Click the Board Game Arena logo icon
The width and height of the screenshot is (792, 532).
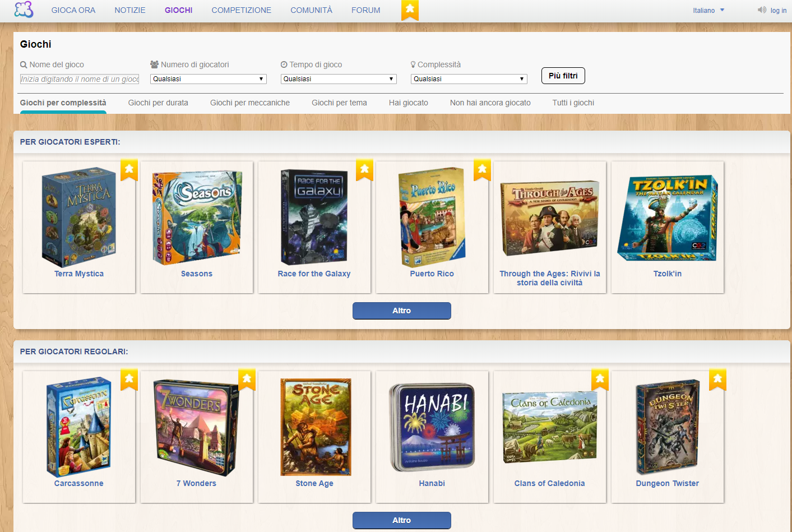[x=24, y=10]
